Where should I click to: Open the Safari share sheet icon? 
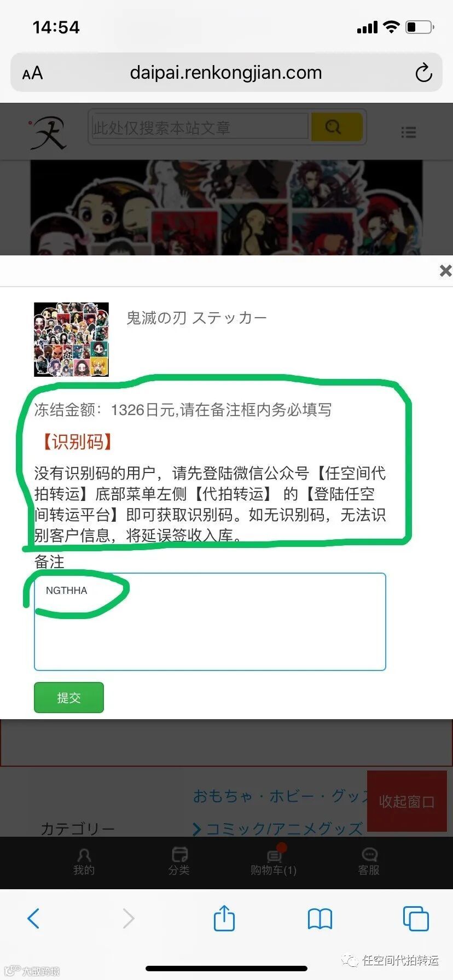[224, 918]
